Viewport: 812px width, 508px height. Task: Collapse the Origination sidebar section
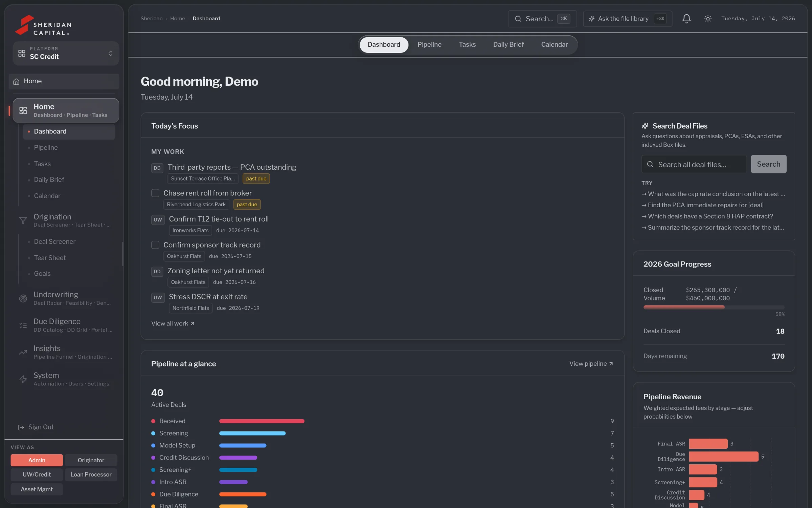[66, 220]
